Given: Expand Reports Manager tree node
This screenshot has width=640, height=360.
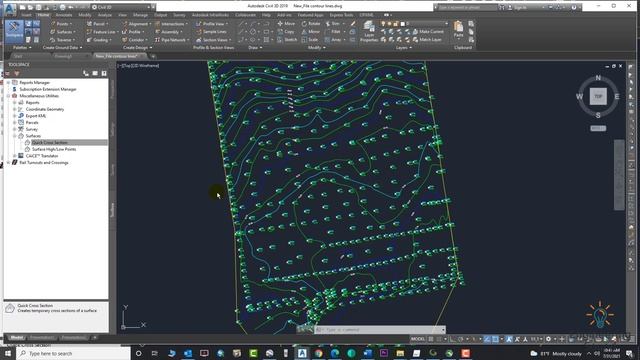Looking at the screenshot, I should (x=9, y=82).
